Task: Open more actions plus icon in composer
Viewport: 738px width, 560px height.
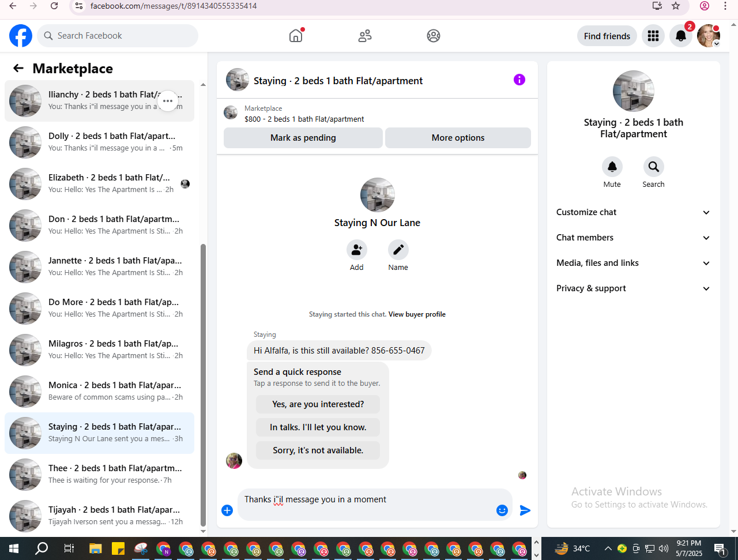Action: (227, 510)
